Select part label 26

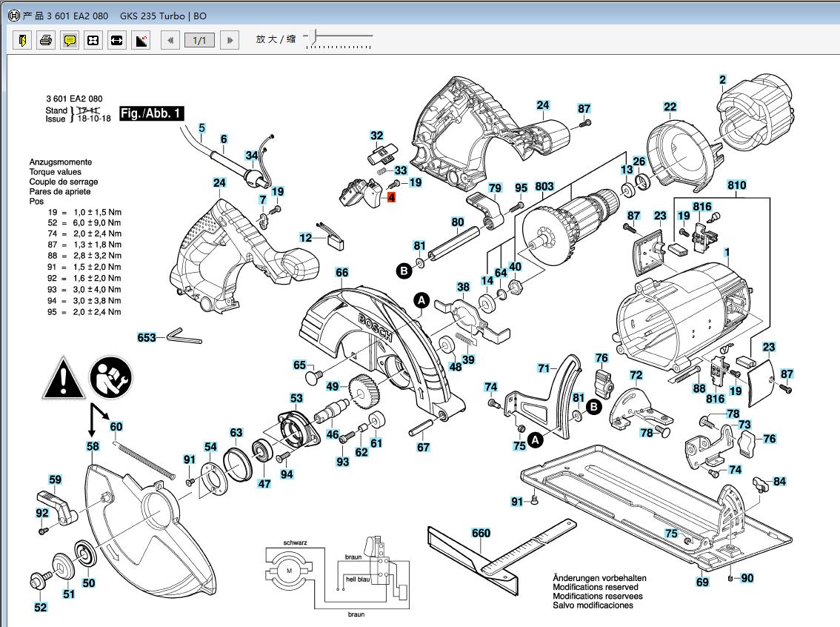click(639, 162)
